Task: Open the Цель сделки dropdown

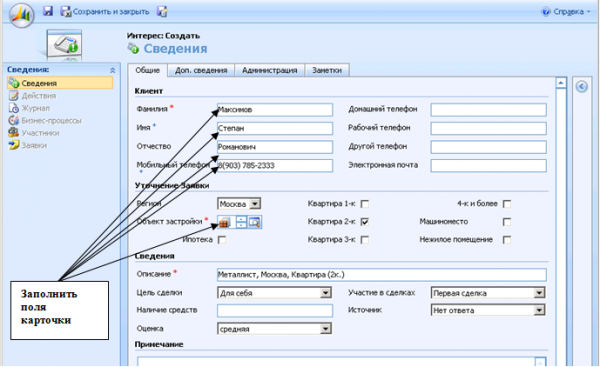Action: 274,293
